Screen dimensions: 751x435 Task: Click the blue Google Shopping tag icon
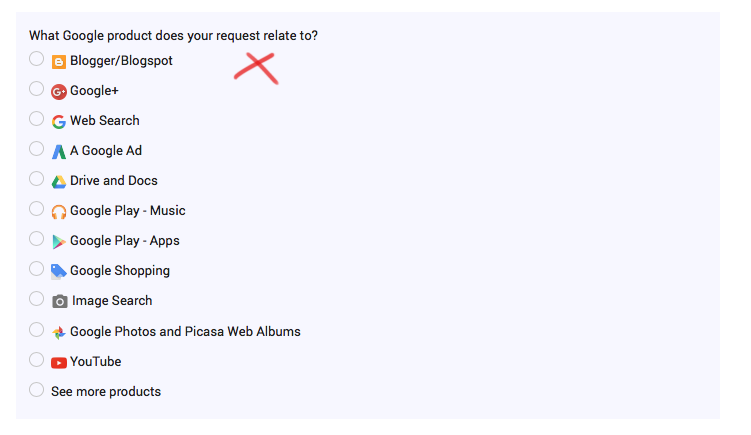click(x=58, y=272)
